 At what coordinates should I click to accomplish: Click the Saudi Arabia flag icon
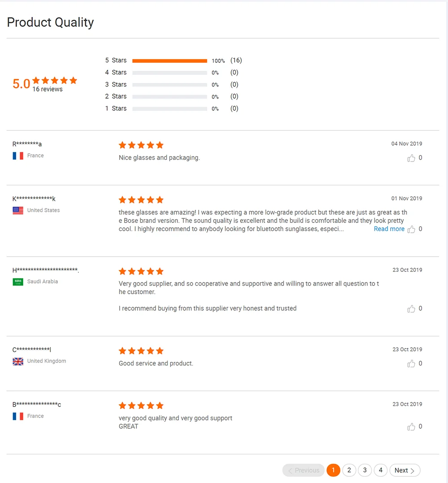(x=18, y=282)
